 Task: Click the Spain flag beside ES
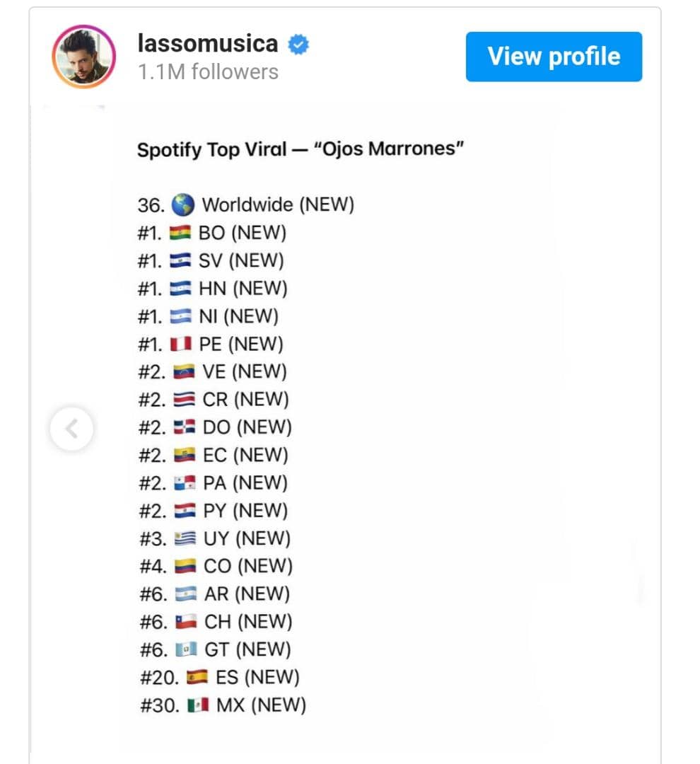pos(197,677)
